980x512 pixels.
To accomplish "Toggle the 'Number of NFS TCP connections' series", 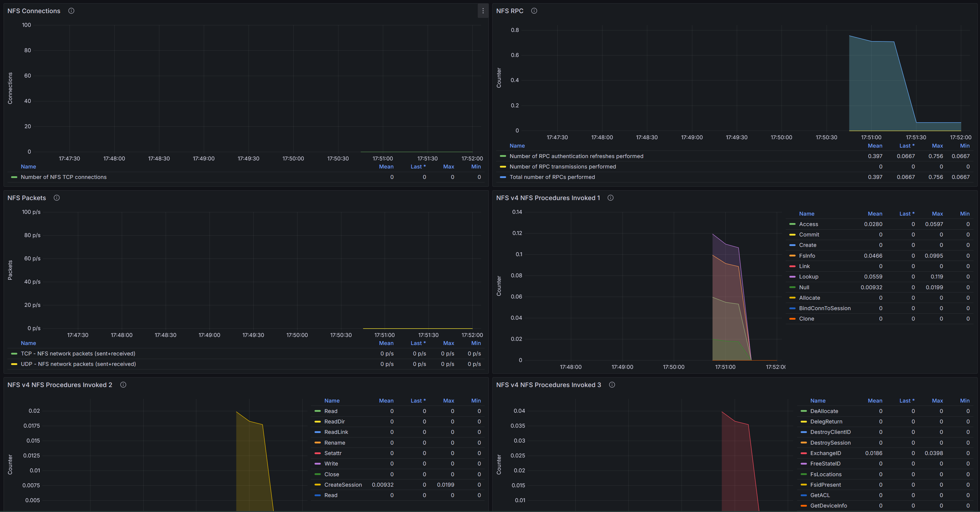I will [x=64, y=177].
